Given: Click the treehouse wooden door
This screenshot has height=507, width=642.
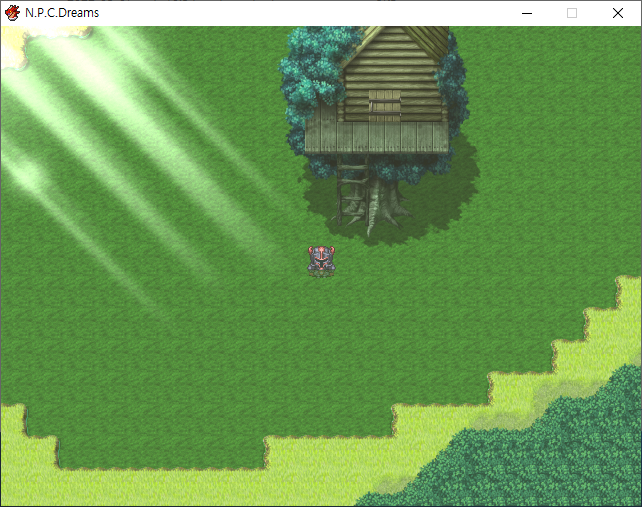Looking at the screenshot, I should [385, 106].
